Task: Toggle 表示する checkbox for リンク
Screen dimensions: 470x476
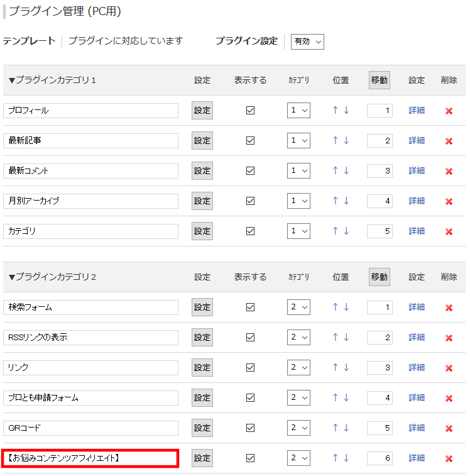Action: (250, 368)
